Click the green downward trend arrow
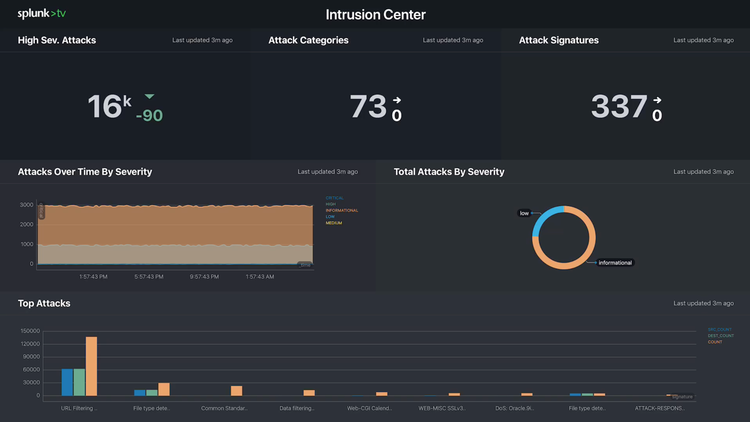The image size is (750, 422). coord(150,97)
